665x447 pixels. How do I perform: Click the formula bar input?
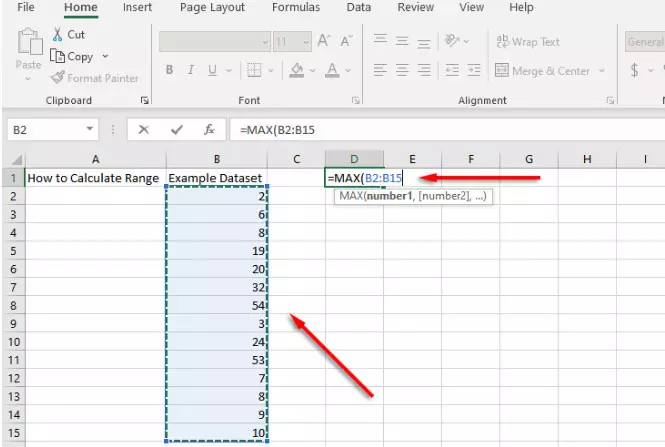[x=447, y=129]
